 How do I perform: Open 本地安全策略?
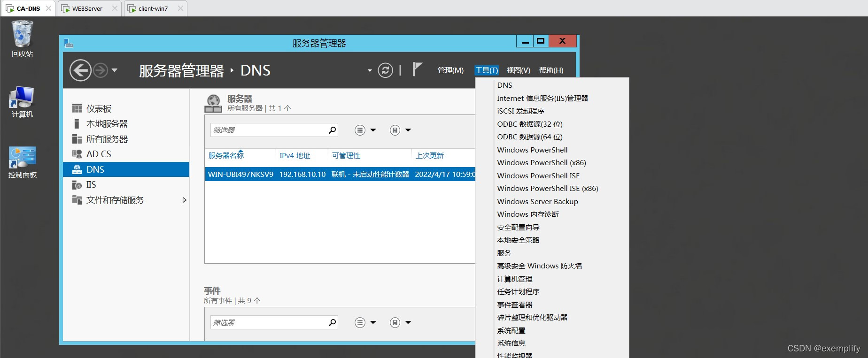(518, 240)
